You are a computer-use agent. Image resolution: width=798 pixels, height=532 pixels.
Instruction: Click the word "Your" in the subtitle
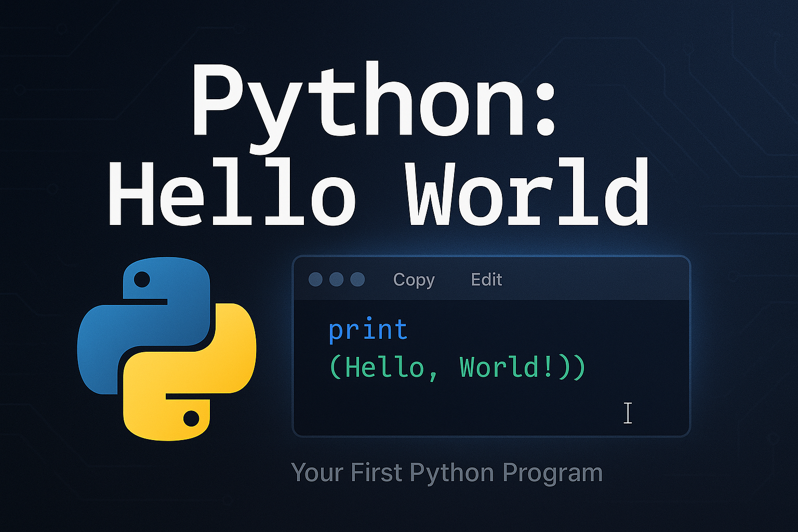coord(317,473)
